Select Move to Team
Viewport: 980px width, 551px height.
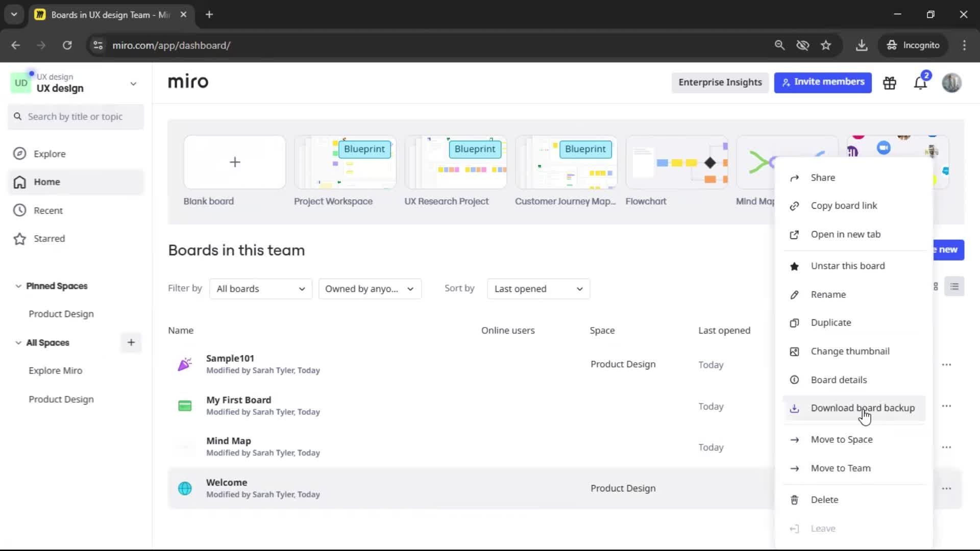point(854,468)
